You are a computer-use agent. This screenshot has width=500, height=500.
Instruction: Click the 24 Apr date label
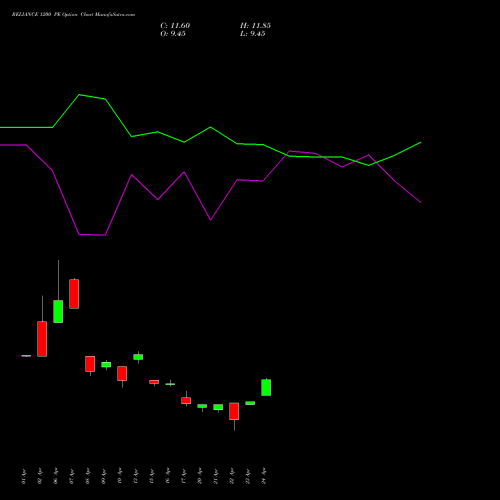point(264,476)
